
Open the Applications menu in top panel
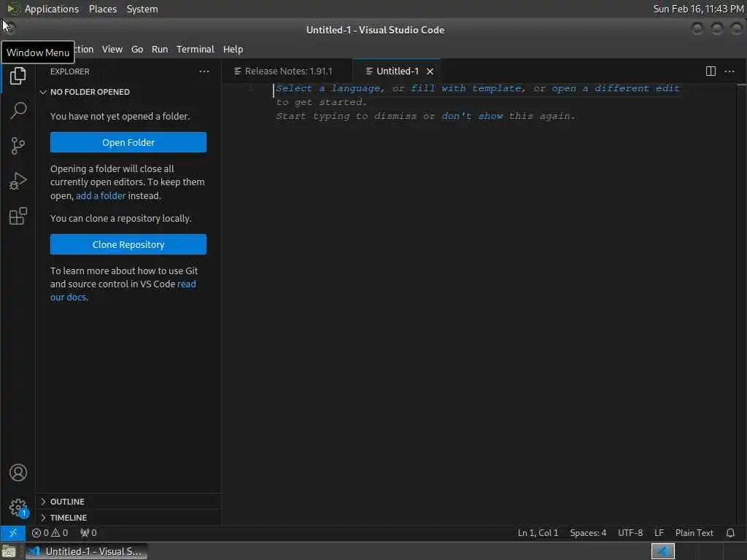tap(52, 9)
